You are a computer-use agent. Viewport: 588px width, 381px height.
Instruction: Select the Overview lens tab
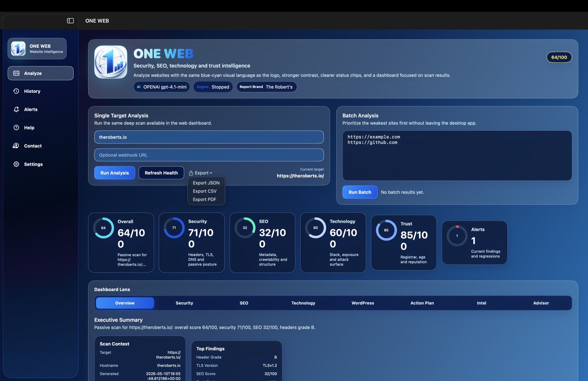tap(125, 303)
